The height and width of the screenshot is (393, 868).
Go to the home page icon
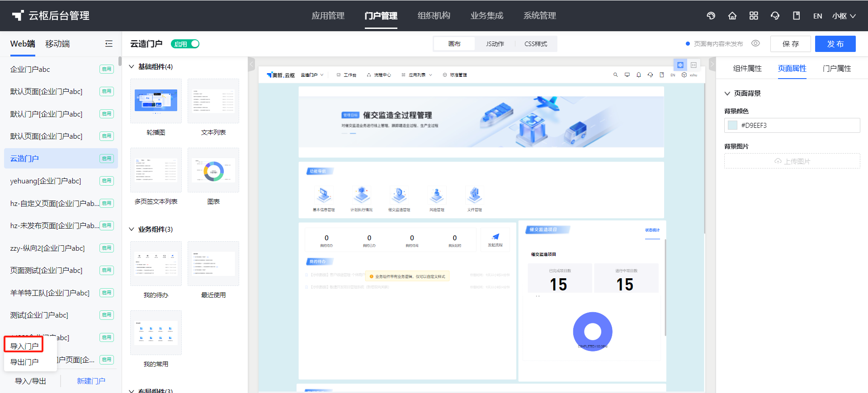click(x=732, y=16)
